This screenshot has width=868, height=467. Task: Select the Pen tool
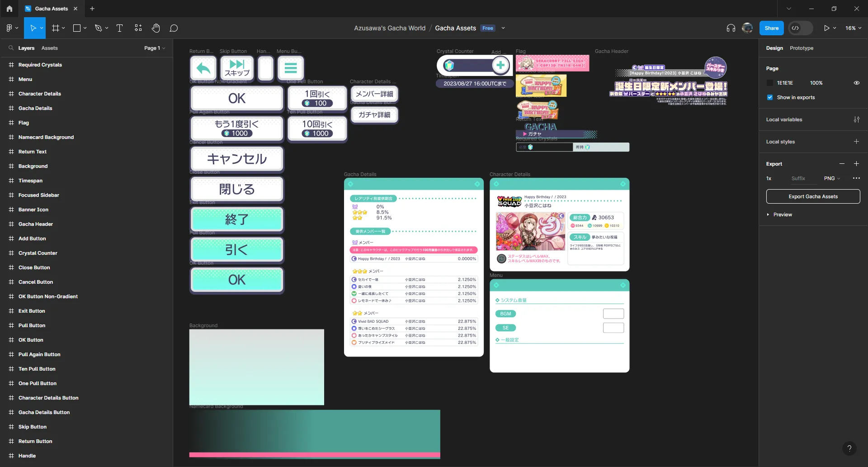coord(99,28)
